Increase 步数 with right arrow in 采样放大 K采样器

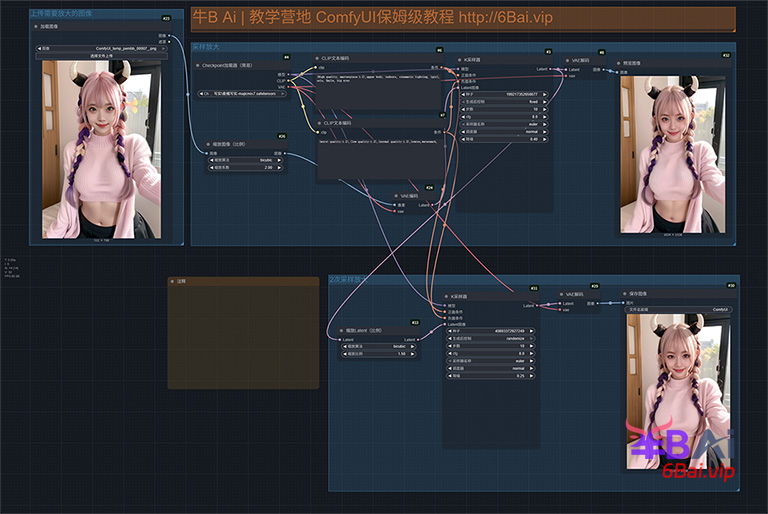pyautogui.click(x=544, y=109)
